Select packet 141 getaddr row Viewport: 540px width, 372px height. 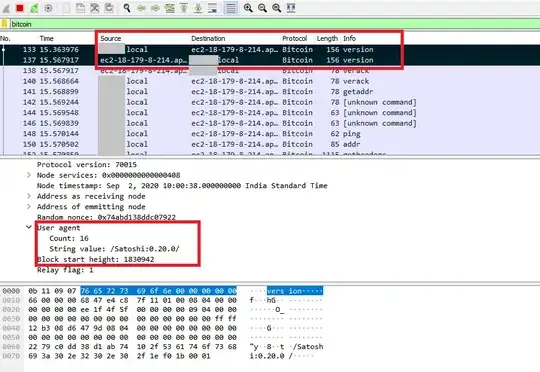(x=270, y=91)
